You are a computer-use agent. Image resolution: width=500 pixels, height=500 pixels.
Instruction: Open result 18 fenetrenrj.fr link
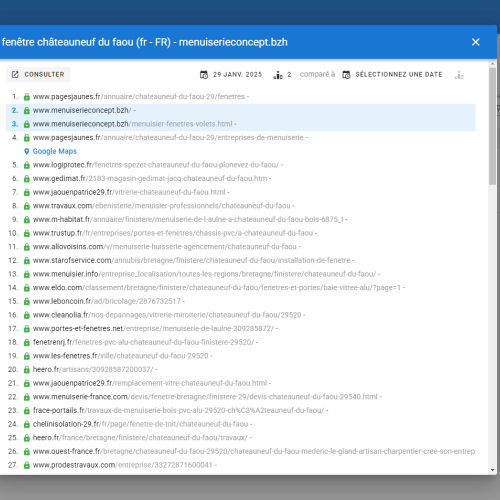point(143,342)
